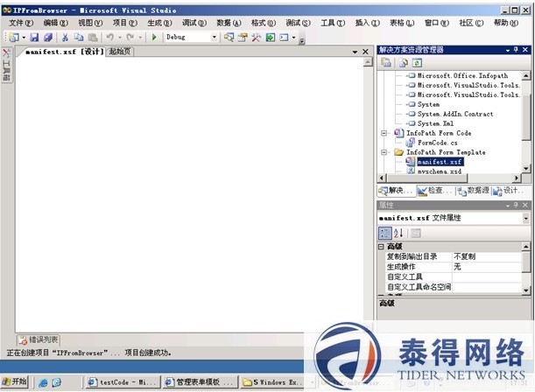Click the Save All toolbar icon
This screenshot has width=535, height=392.
coord(48,37)
